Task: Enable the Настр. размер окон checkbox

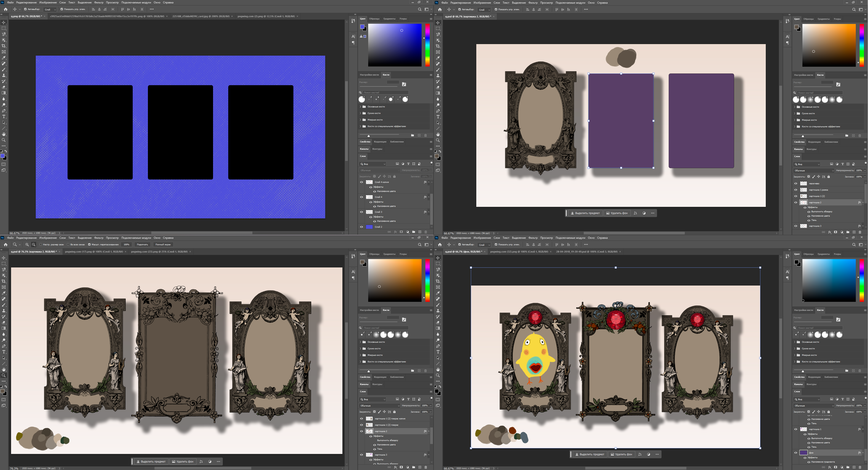Action: coord(41,245)
